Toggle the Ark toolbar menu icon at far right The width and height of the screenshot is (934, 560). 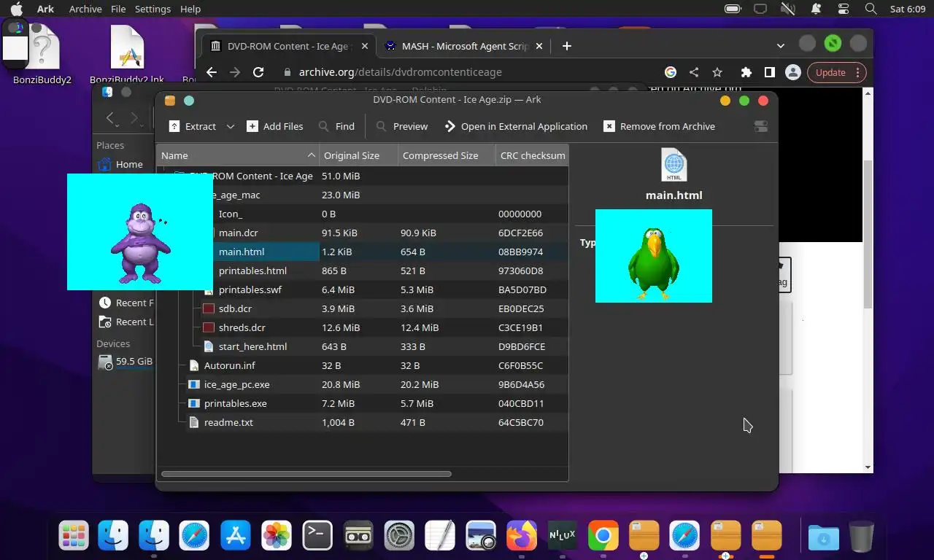click(x=760, y=126)
